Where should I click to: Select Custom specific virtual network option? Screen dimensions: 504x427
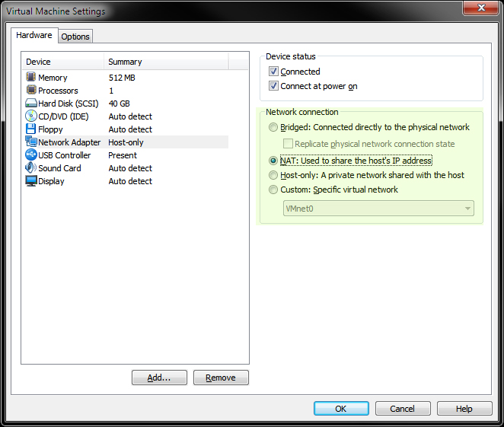tap(274, 190)
